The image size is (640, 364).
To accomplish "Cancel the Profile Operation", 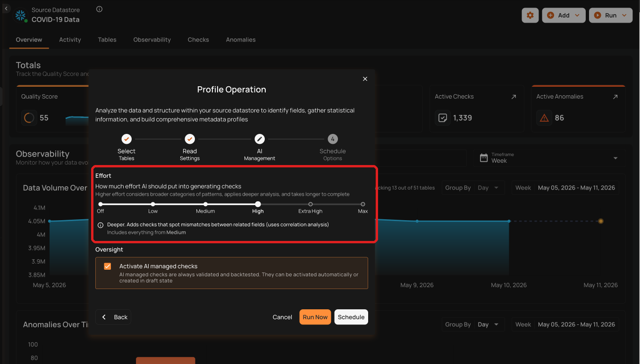I will tap(282, 317).
